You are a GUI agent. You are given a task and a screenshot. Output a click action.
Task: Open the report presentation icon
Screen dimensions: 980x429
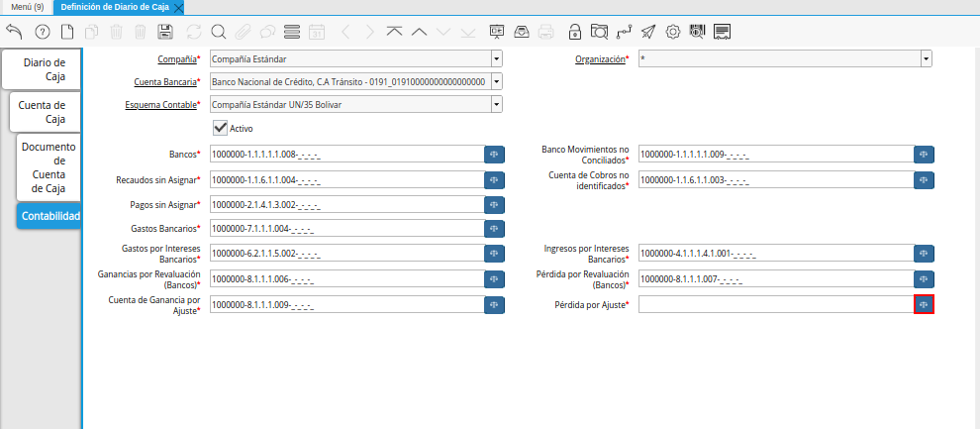497,32
